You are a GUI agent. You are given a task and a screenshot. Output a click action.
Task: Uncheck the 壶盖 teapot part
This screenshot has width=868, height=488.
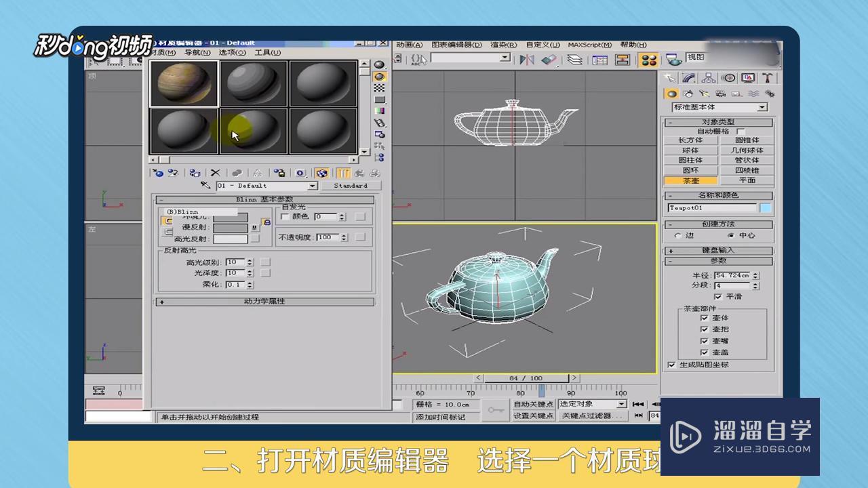705,352
